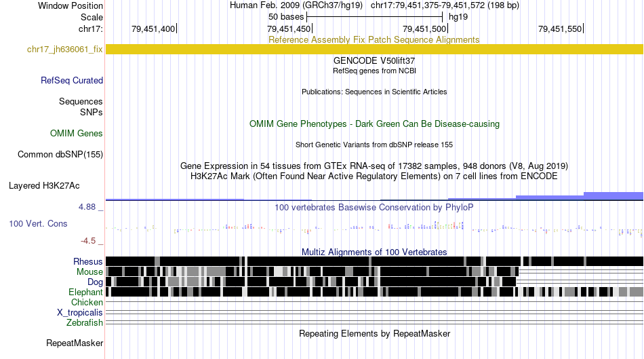Click the hg19 scale label
Image resolution: width=644 pixels, height=359 pixels.
coord(458,17)
